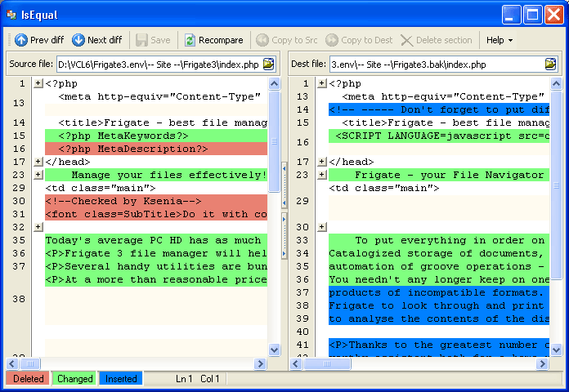Click source pane vertical scrollbar thumb
This screenshot has width=569, height=392.
pyautogui.click(x=275, y=141)
